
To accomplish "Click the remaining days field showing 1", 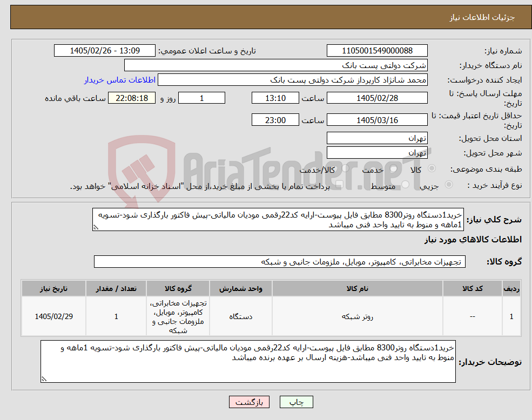I will click(x=201, y=98).
